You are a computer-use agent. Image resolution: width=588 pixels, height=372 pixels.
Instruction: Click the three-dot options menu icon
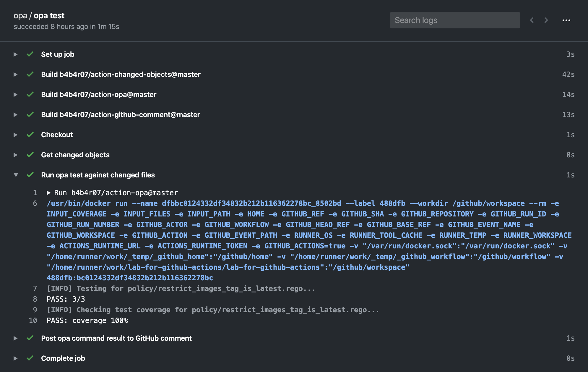[566, 20]
